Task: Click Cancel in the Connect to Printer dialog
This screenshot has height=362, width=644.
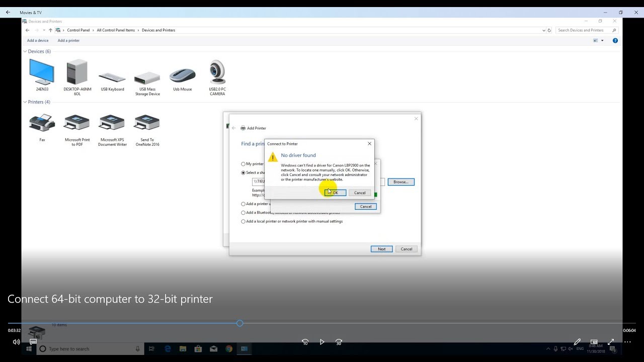Action: point(360,193)
